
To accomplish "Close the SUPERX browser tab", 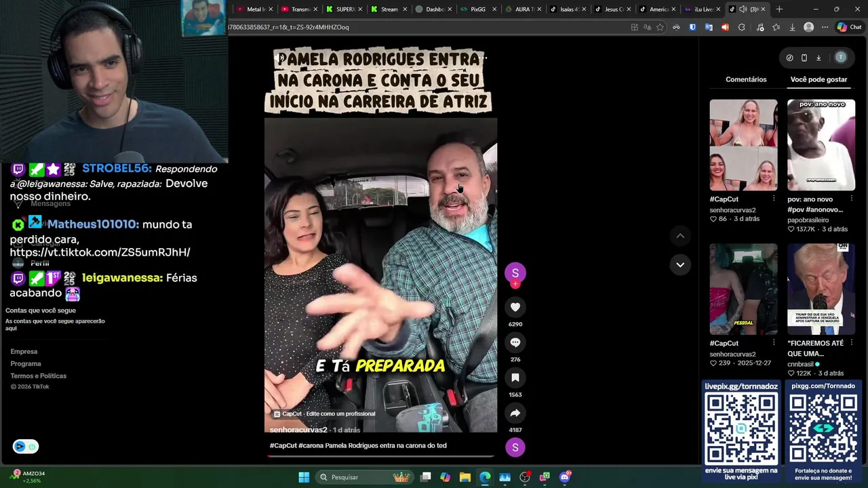I will (x=359, y=9).
